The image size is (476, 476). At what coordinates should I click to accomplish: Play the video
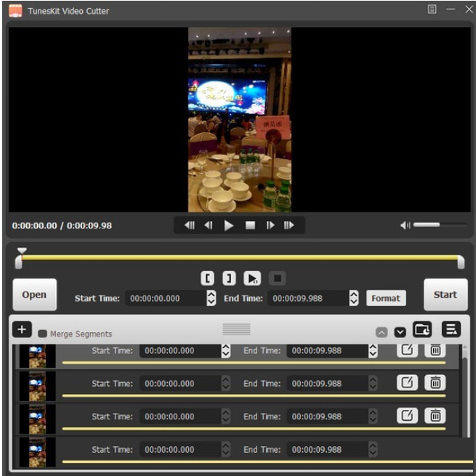pyautogui.click(x=229, y=225)
